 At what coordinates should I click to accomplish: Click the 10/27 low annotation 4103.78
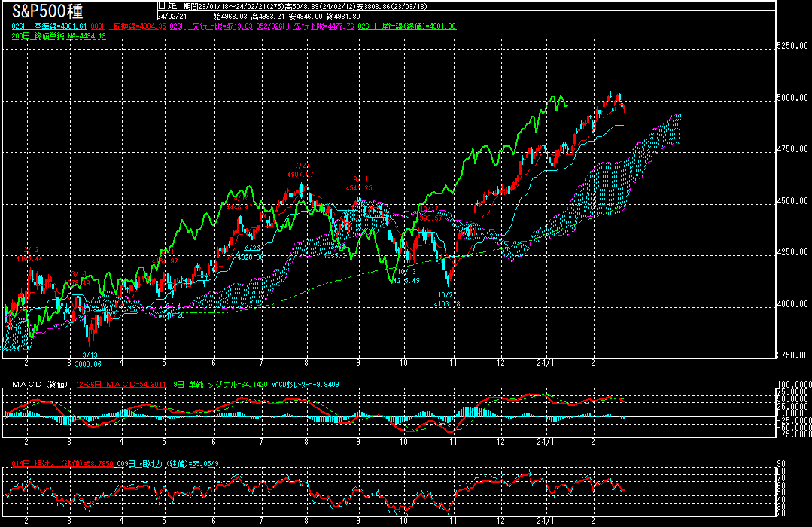(447, 300)
